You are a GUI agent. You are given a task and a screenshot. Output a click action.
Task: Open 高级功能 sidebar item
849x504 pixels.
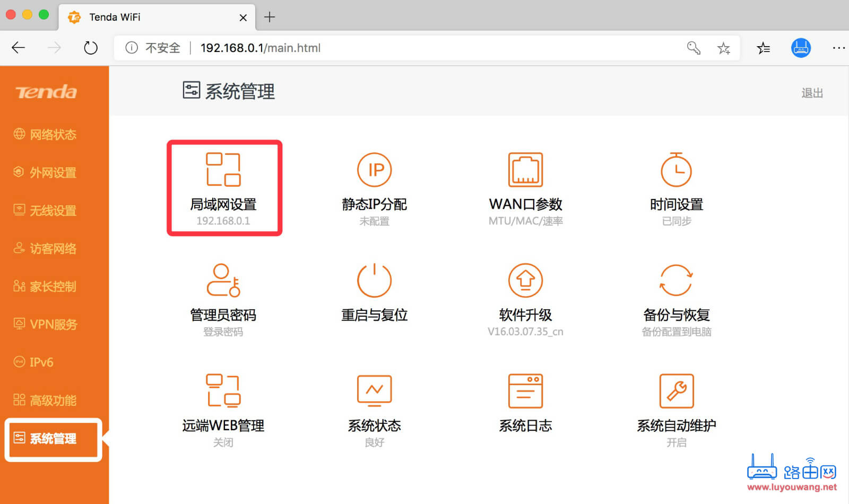(53, 401)
